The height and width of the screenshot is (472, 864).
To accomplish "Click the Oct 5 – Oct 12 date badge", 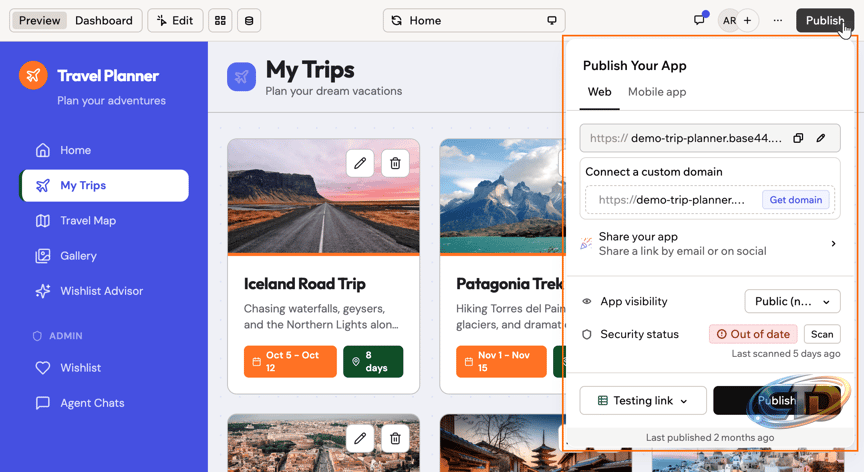I will 290,361.
